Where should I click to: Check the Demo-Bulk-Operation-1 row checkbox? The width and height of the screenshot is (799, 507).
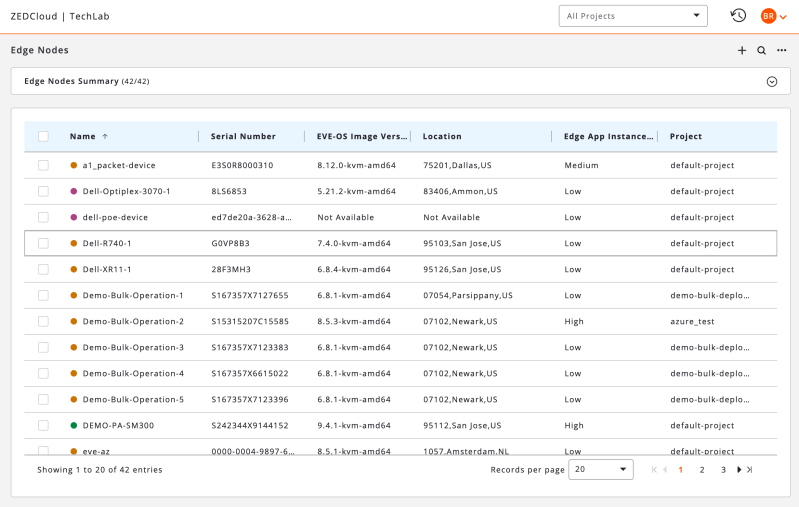coord(43,295)
